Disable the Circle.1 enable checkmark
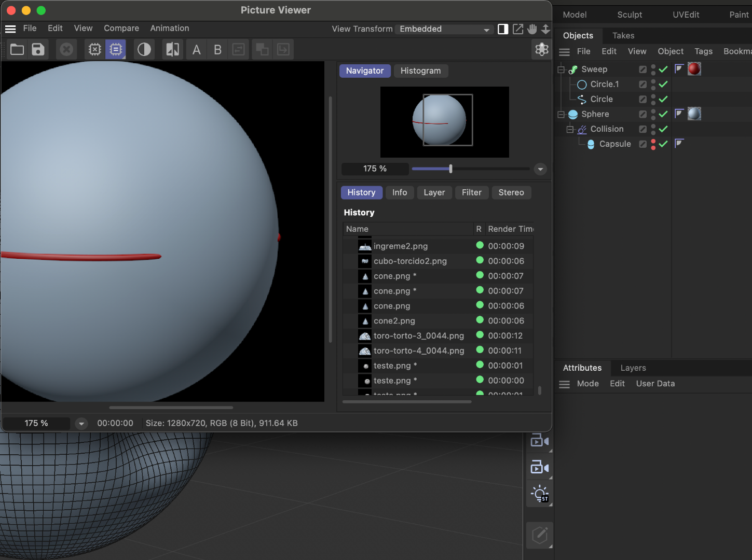Image resolution: width=752 pixels, height=560 pixels. pyautogui.click(x=663, y=84)
